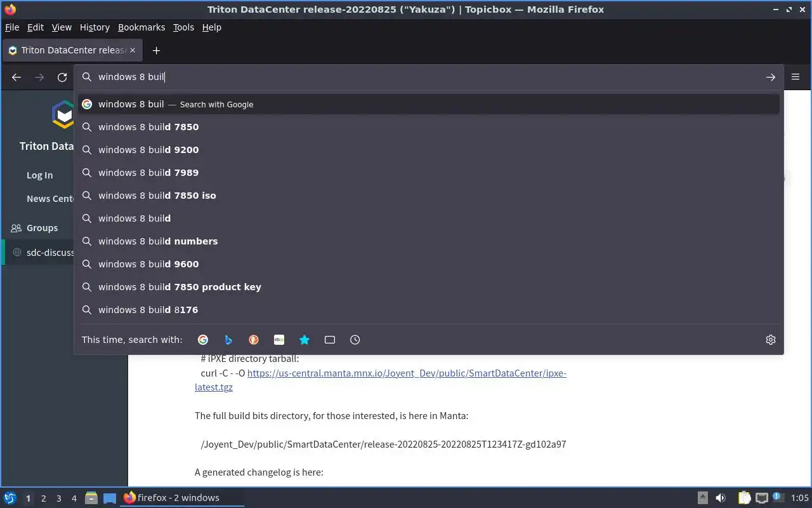Open the Edit menu

tap(36, 27)
